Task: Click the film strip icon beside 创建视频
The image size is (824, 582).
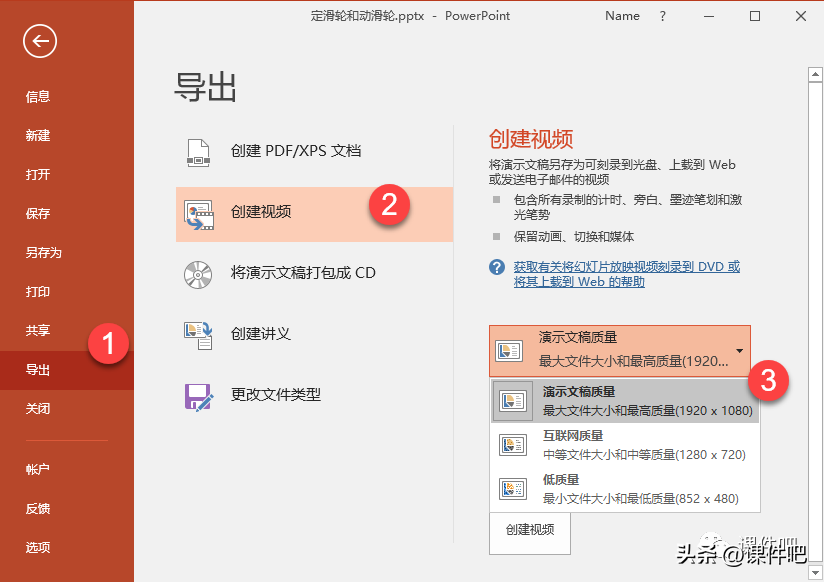Action: (199, 214)
